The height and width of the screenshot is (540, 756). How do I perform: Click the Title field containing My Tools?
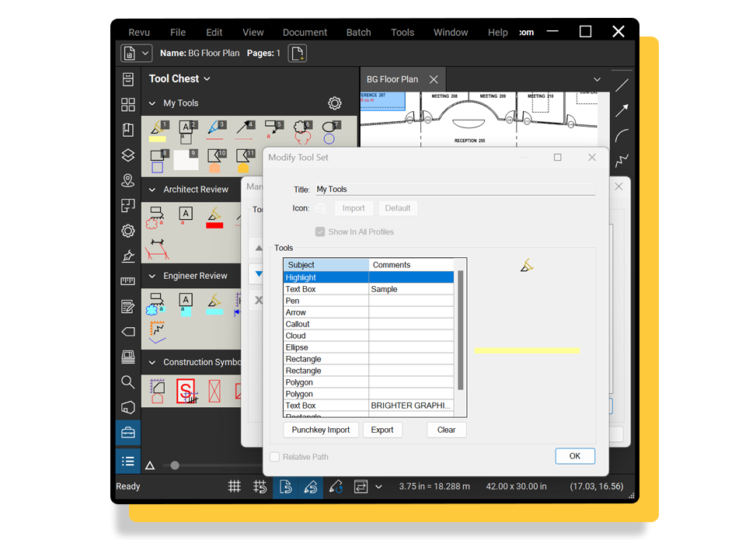[455, 189]
